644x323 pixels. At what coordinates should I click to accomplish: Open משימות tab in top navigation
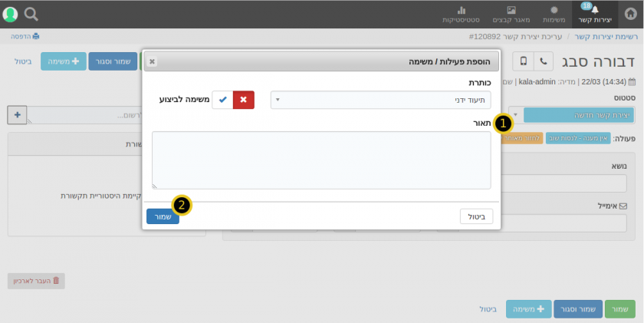(554, 15)
